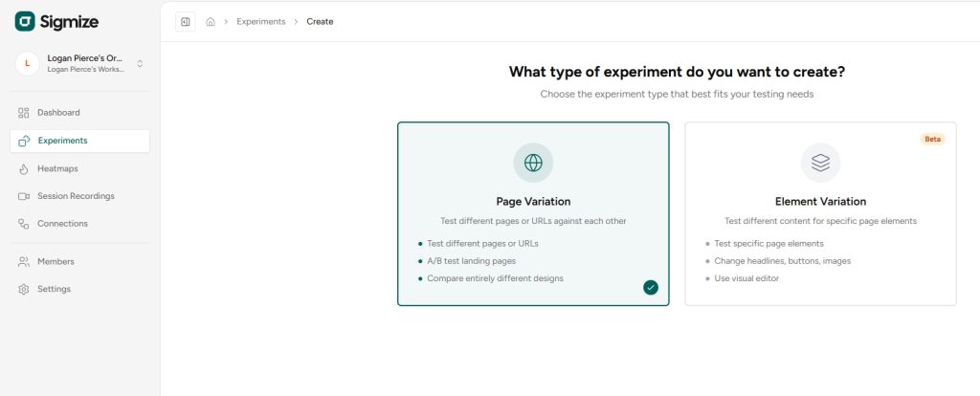Image resolution: width=980 pixels, height=396 pixels.
Task: Click the Beta badge
Action: (x=932, y=140)
